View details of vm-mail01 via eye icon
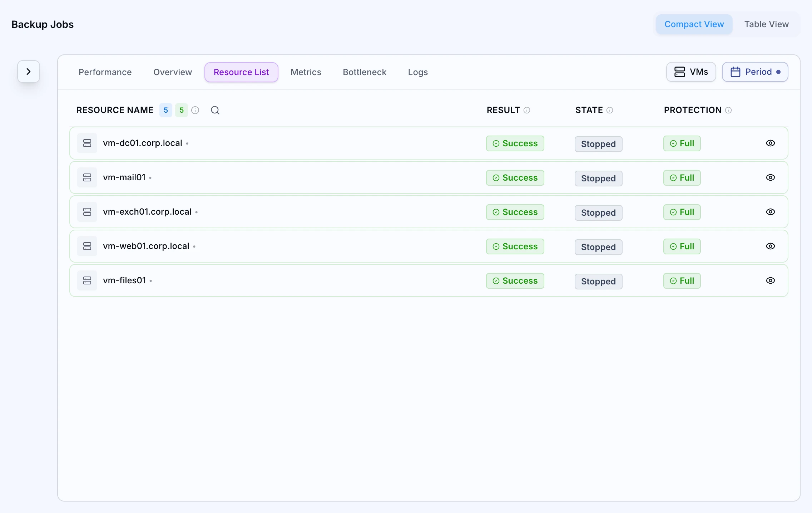Screen dimensions: 812x513 [771, 177]
